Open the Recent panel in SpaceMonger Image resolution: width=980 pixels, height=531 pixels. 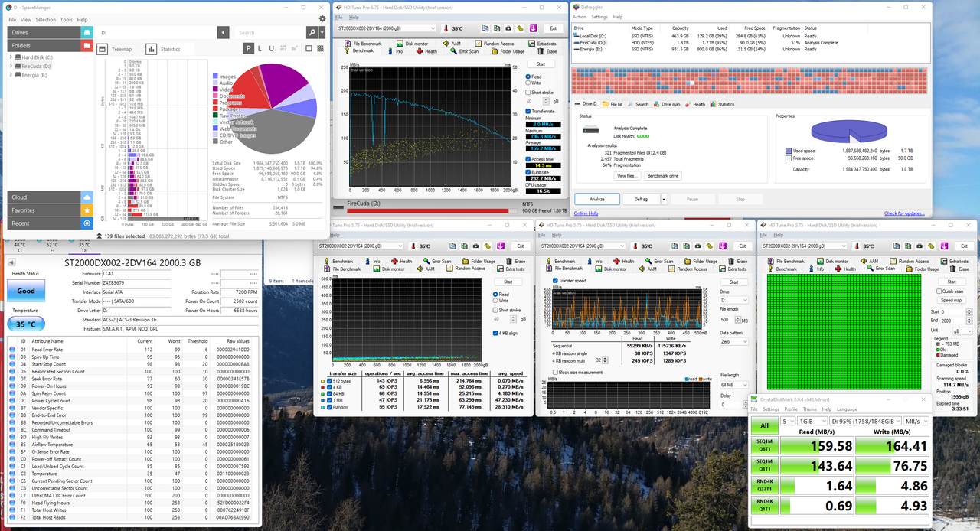(50, 223)
